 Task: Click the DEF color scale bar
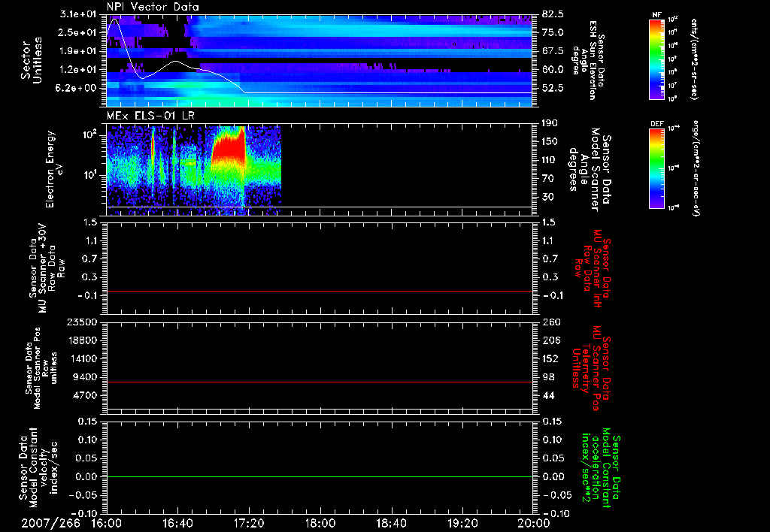click(656, 168)
